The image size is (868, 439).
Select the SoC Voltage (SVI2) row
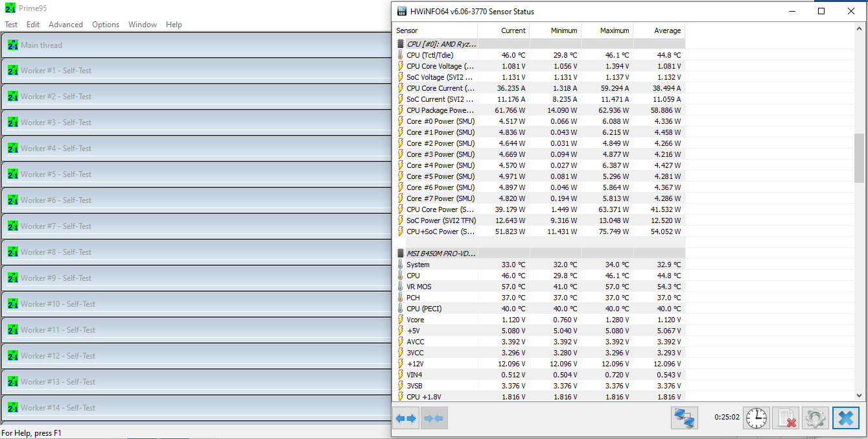(539, 77)
